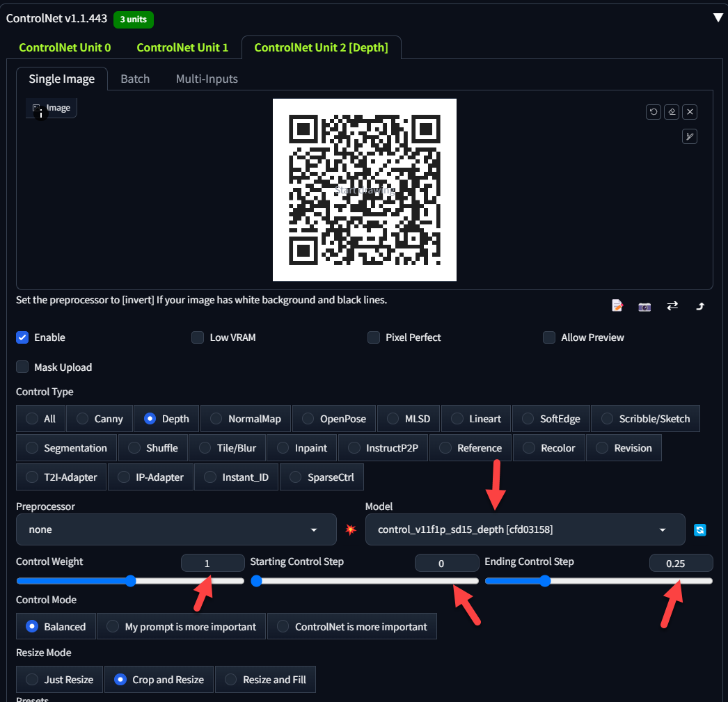Toggle the Enable checkbox
The width and height of the screenshot is (728, 702).
pos(22,337)
